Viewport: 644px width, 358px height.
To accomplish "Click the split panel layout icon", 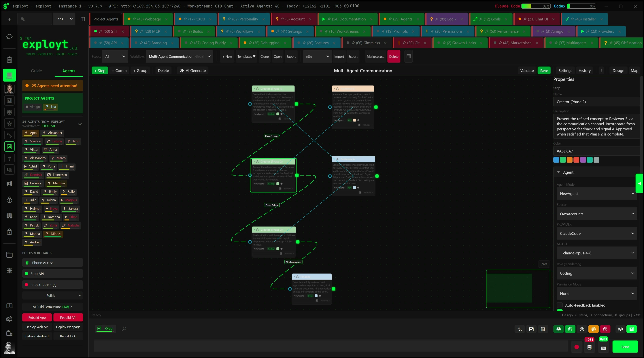I will tap(83, 19).
